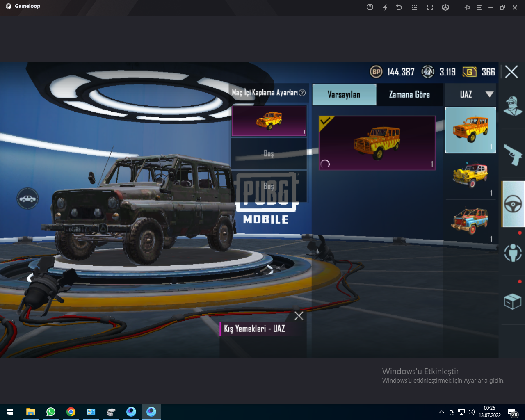Viewport: 525px width, 420px height.
Task: Open the character tab in the right sidebar
Action: (x=513, y=106)
